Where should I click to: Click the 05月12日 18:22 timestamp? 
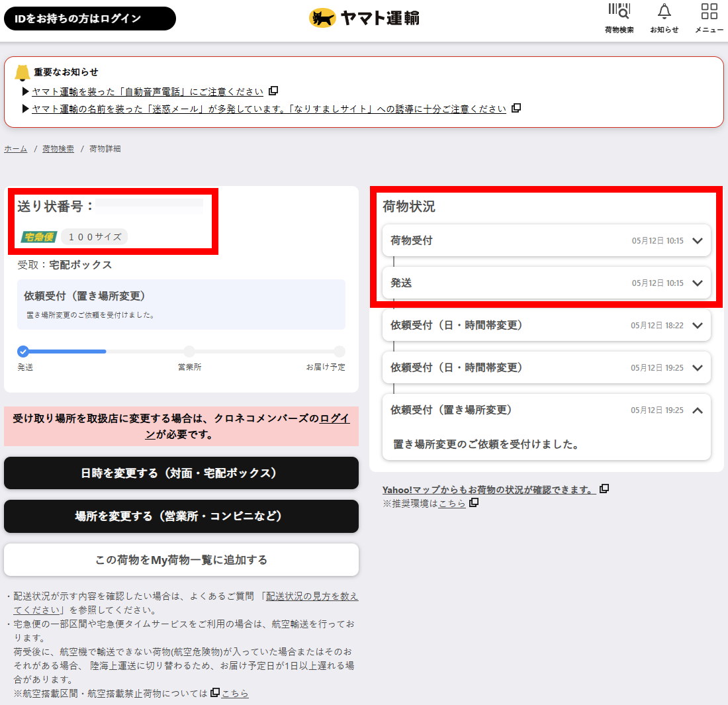point(657,326)
